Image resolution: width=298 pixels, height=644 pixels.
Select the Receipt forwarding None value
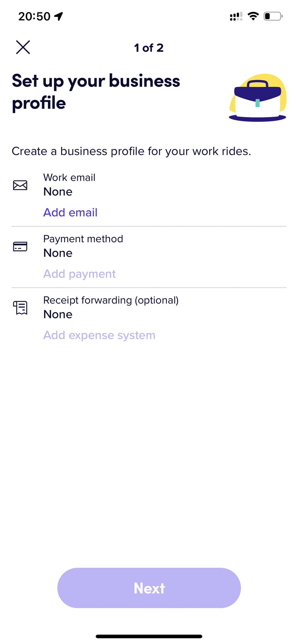[x=58, y=314]
